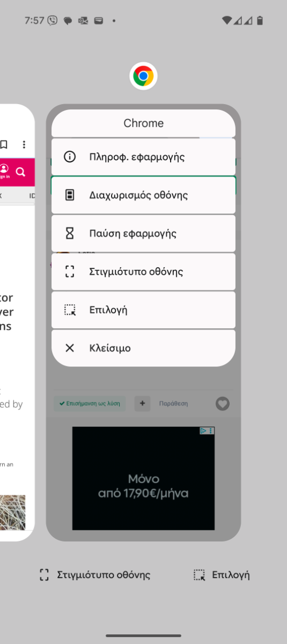Tap Επισήμανση ως λύση button
Viewport: 287px width, 644px height.
click(90, 403)
